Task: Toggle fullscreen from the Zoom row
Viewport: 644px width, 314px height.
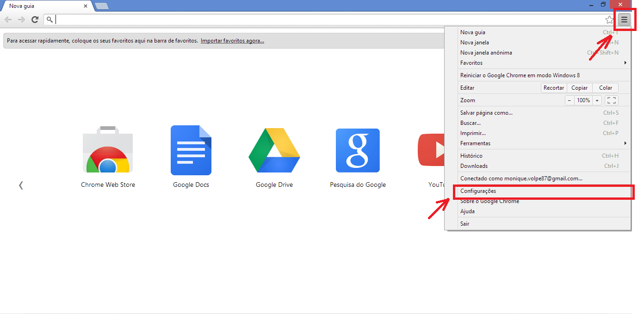Action: tap(611, 100)
